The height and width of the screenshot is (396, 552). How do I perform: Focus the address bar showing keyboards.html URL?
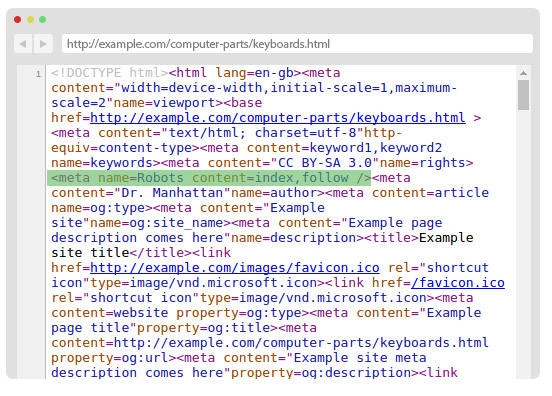click(x=297, y=44)
